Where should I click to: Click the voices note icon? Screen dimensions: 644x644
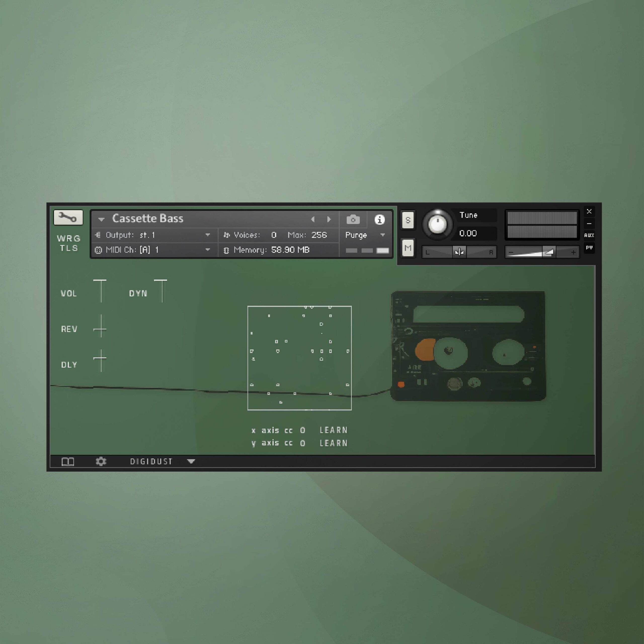(227, 235)
